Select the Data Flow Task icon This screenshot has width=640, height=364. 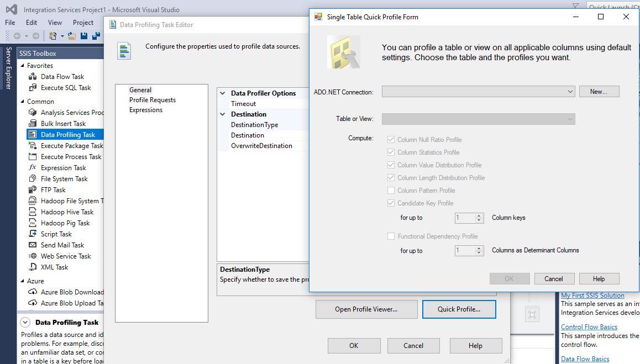[x=33, y=76]
